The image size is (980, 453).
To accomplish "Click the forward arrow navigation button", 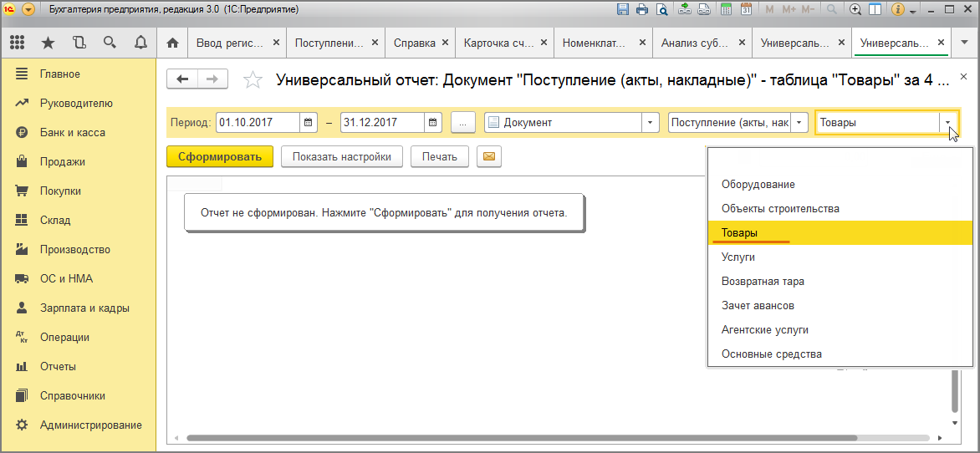I will pos(213,79).
